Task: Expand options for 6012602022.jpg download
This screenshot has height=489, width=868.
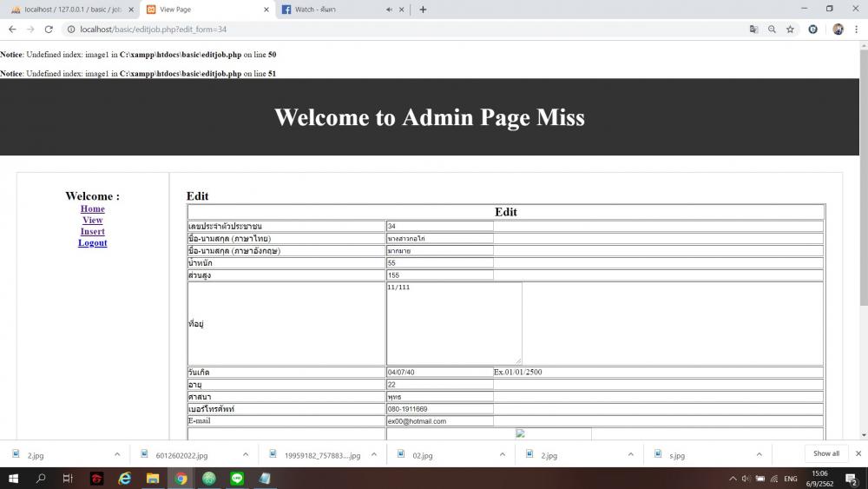Action: [x=246, y=454]
